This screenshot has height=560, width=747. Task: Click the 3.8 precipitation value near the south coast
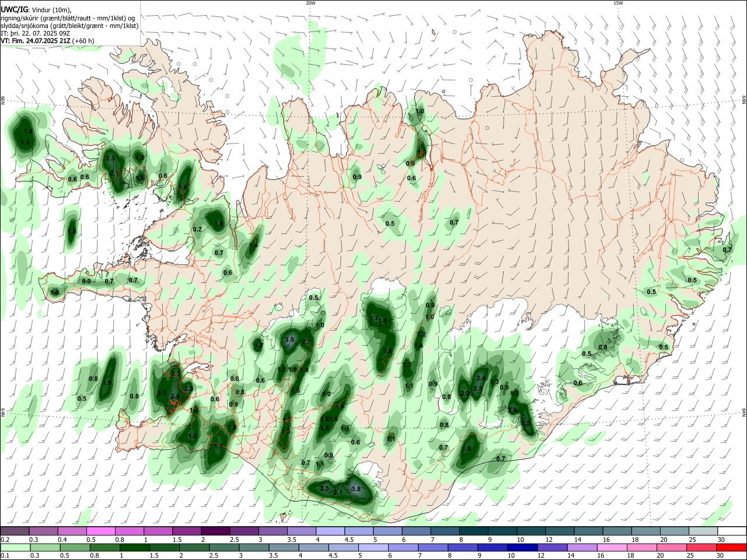(x=356, y=489)
